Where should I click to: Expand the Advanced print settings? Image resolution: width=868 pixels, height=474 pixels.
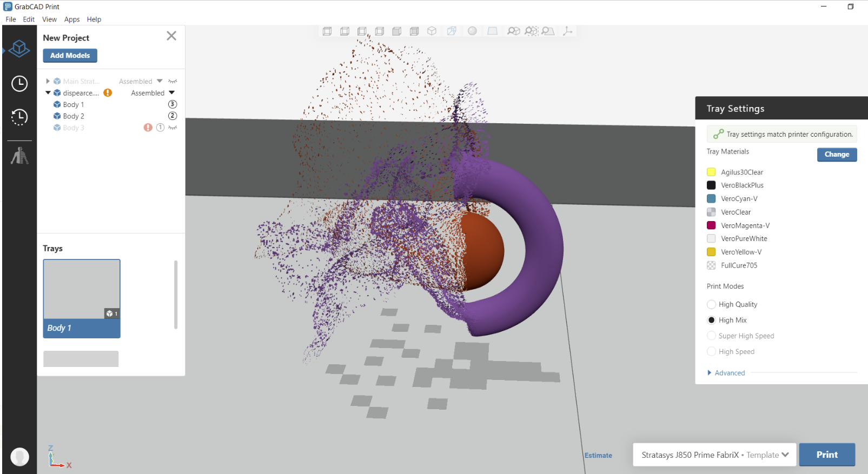[x=726, y=373]
